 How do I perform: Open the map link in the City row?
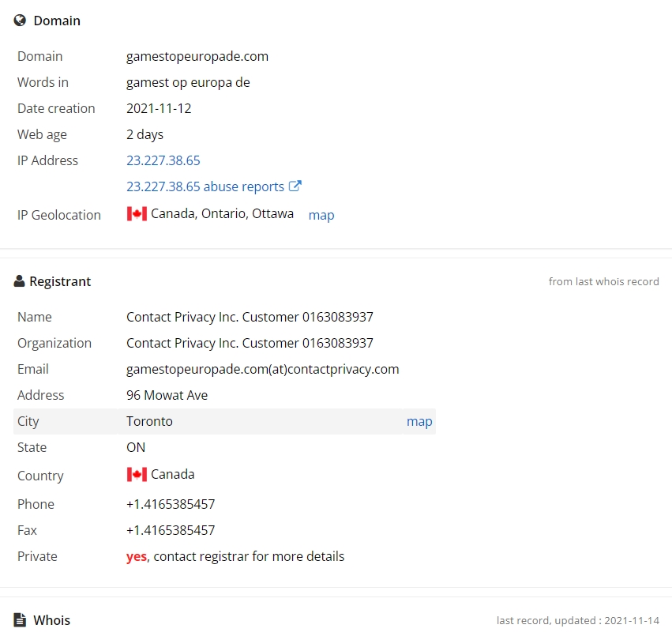pyautogui.click(x=419, y=421)
